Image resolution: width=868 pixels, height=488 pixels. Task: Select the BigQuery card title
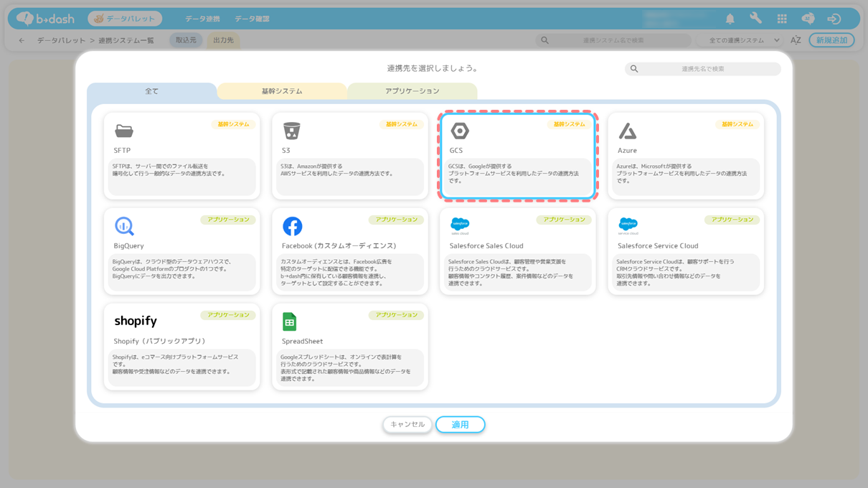(x=129, y=245)
